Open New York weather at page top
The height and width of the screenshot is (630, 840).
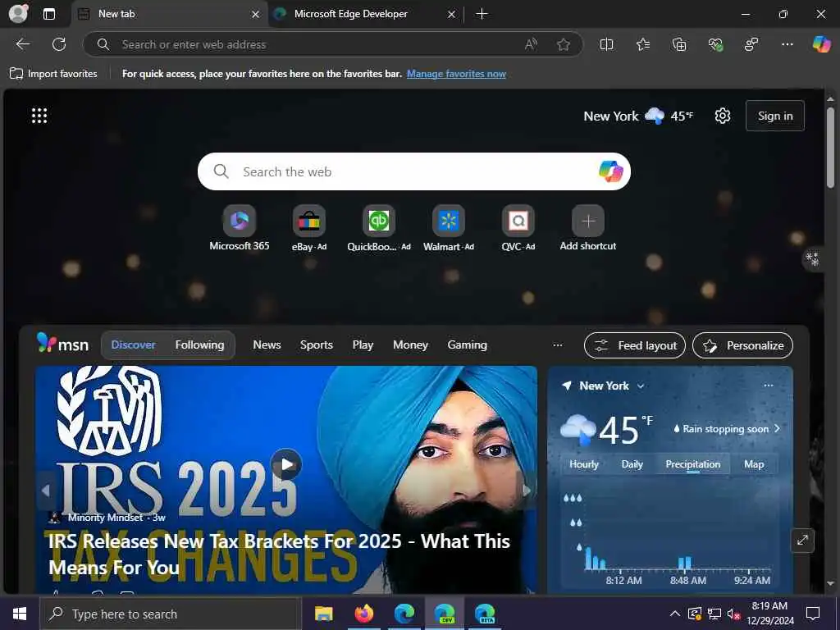coord(638,116)
